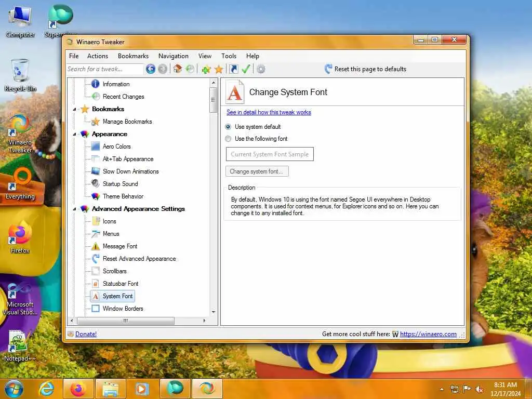The image size is (532, 399).
Task: Open bookmarks via the yellow star toolbar icon
Action: click(x=219, y=69)
